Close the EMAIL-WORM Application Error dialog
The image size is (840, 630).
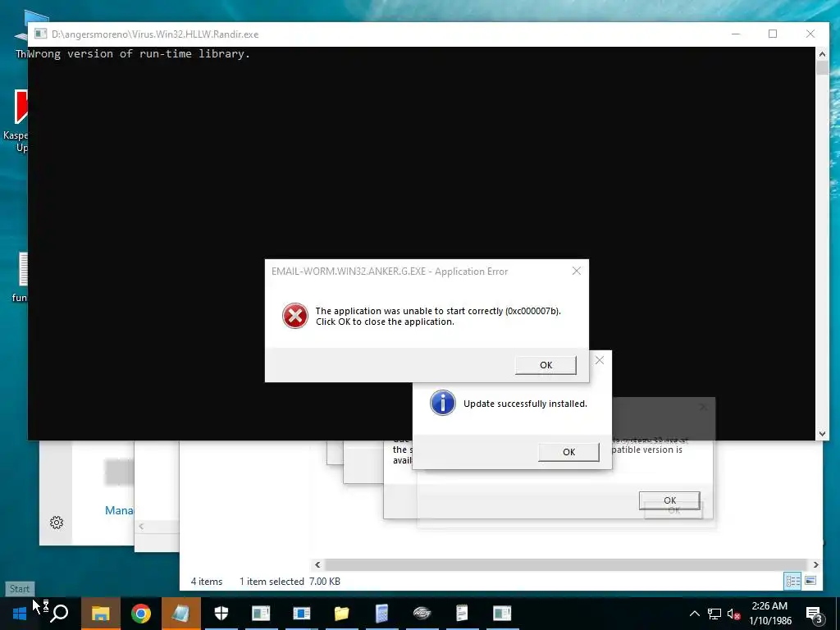pos(577,271)
